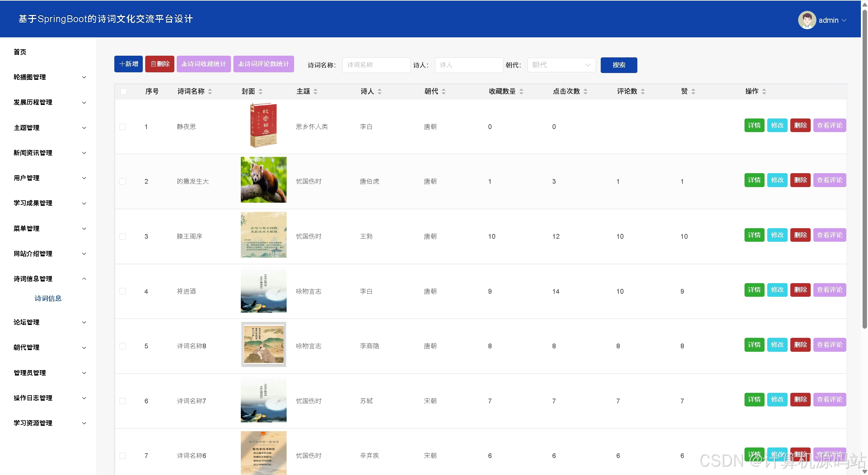Check the row for 的撒发生大
Viewport: 868px width, 475px height.
click(123, 181)
